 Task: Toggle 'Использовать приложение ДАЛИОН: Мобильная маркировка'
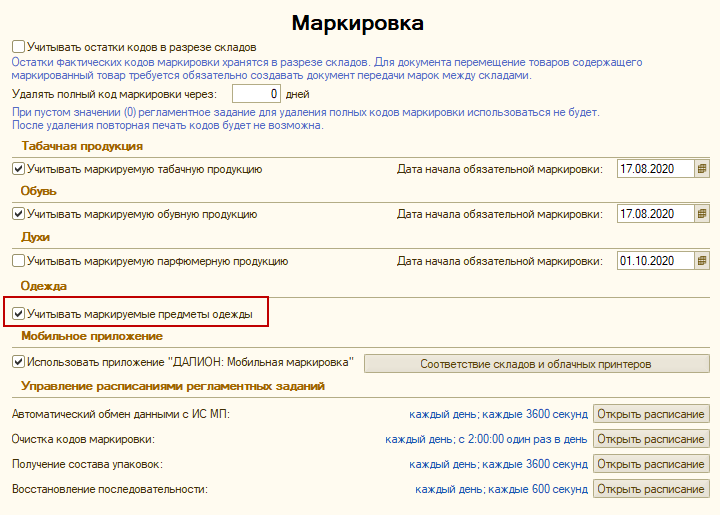(18, 362)
